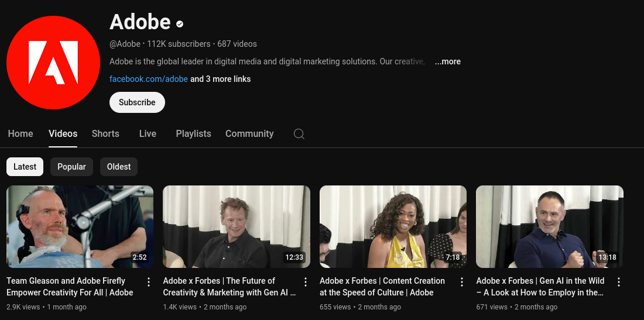Open title 'Adobe x Forbes | The Future of Creativity'
Viewport: 644px width, 320px height.
pyautogui.click(x=229, y=287)
